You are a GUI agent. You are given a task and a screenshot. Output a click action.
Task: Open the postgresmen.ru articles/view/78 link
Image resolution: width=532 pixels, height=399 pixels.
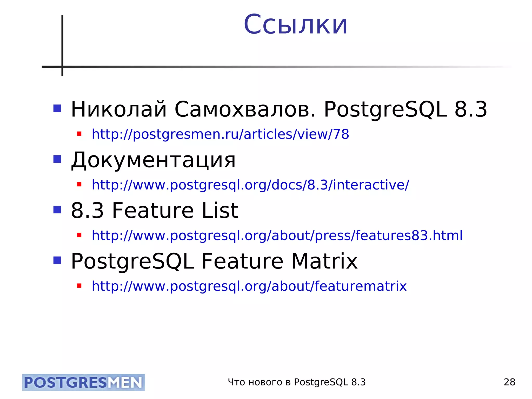click(x=220, y=134)
